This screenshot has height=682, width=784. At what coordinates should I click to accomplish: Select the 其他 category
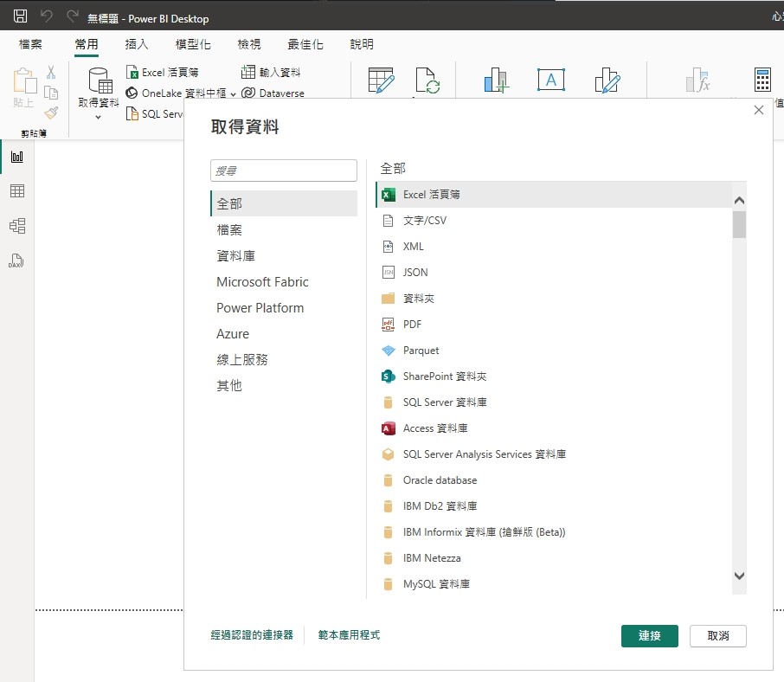pos(284,385)
